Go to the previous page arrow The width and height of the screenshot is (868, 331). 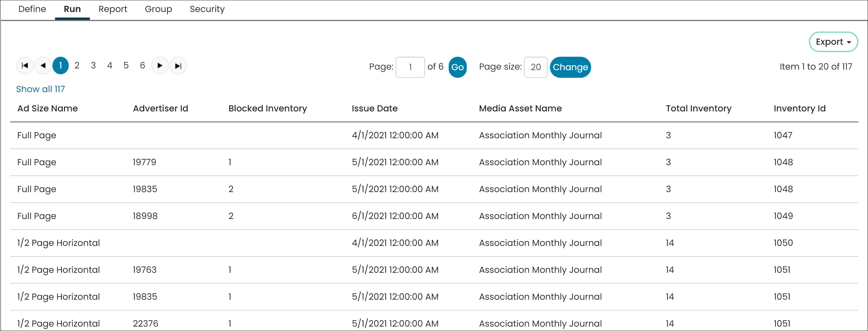43,66
